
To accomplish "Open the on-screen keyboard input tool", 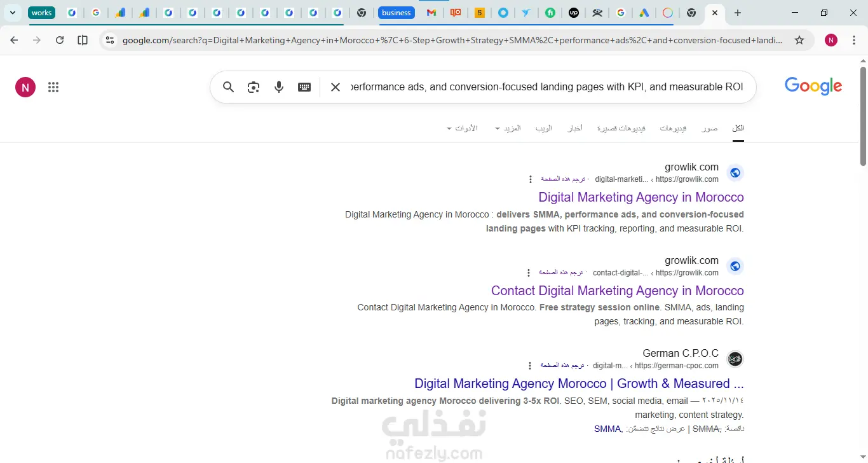I will pyautogui.click(x=304, y=87).
